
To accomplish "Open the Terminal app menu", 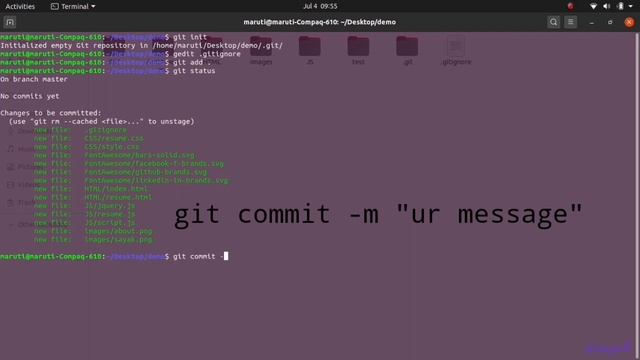I will pyautogui.click(x=73, y=6).
